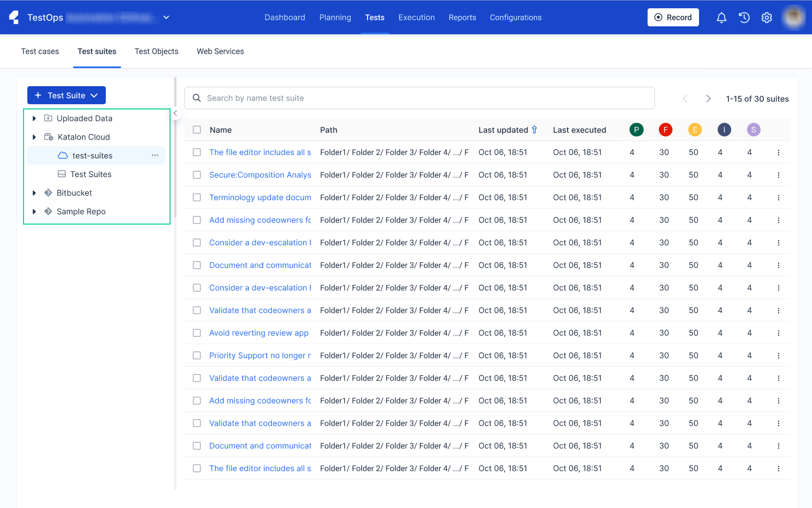Click the Record button
Viewport: 812px width, 508px height.
point(673,18)
